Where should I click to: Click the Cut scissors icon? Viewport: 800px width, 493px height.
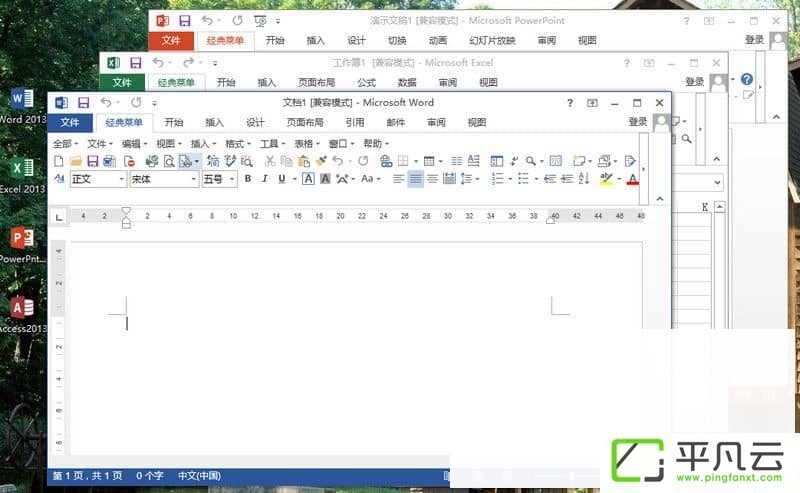coord(269,161)
